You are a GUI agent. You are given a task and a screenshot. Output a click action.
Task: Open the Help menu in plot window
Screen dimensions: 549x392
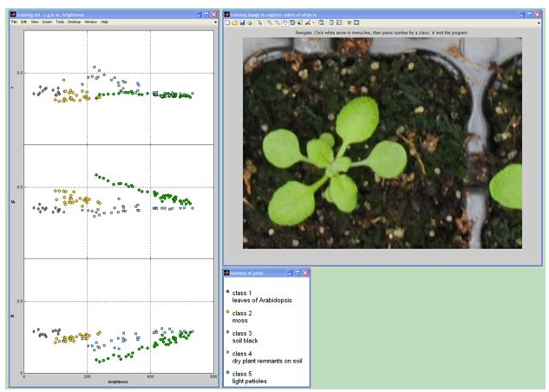[x=104, y=21]
